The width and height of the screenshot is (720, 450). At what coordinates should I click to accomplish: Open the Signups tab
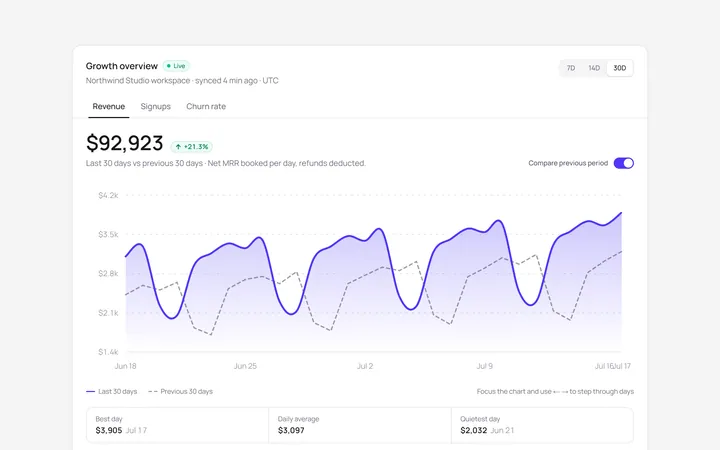156,107
